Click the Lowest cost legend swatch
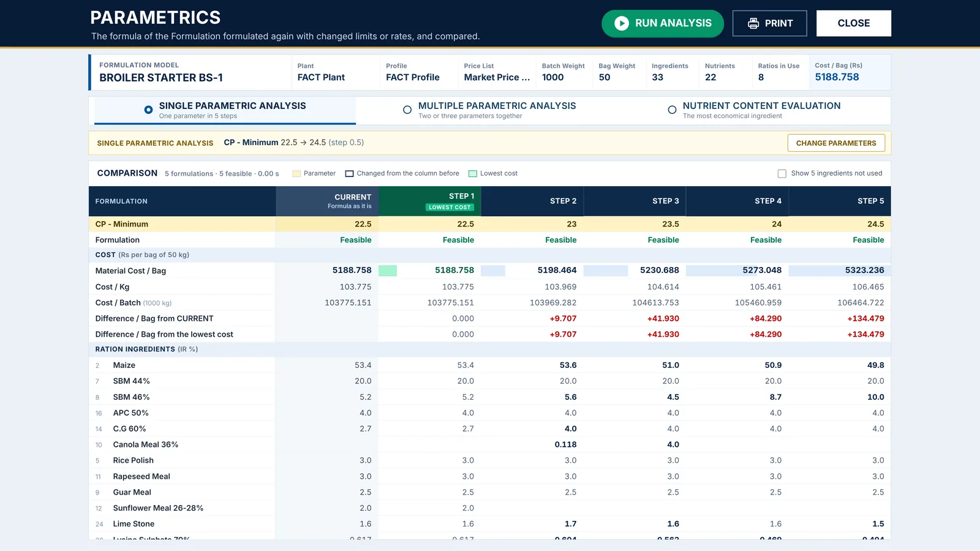This screenshot has width=980, height=551. pos(473,173)
